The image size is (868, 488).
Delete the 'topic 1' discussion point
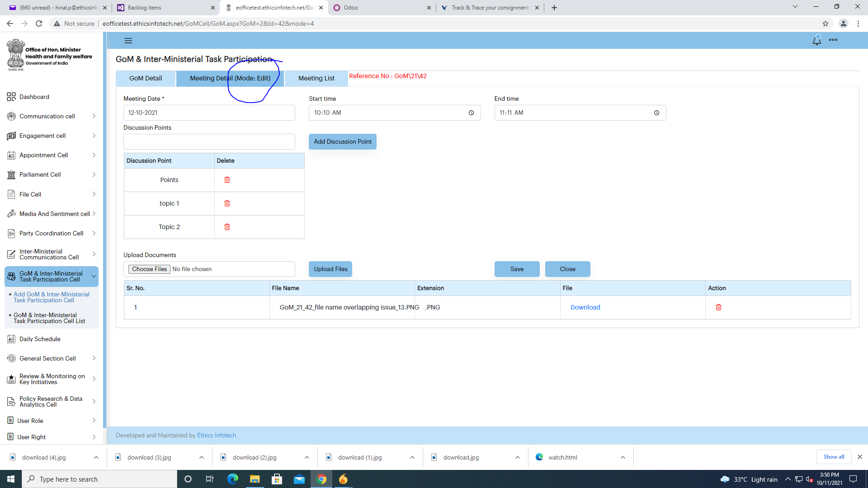point(227,203)
